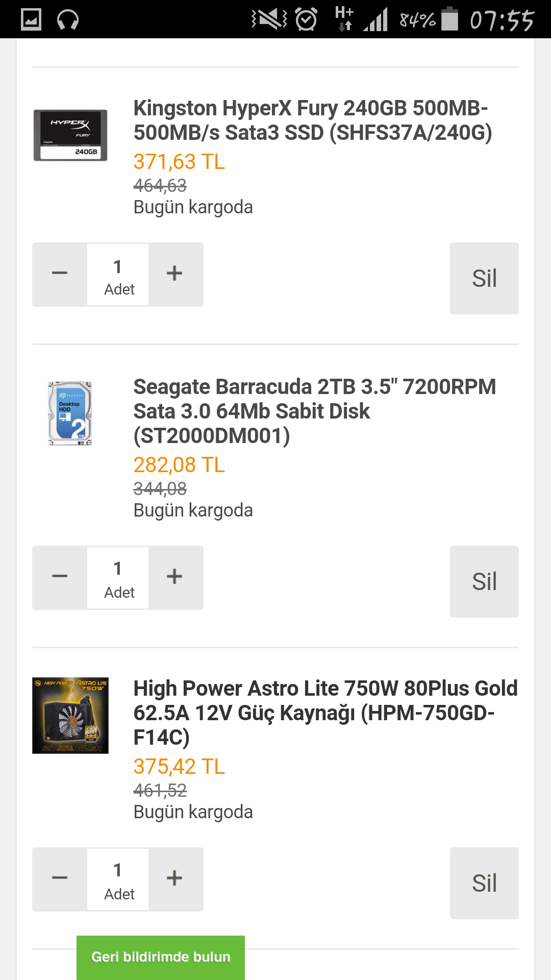Viewport: 551px width, 980px height.
Task: Open High Power Astro Lite 750W title
Action: (325, 713)
